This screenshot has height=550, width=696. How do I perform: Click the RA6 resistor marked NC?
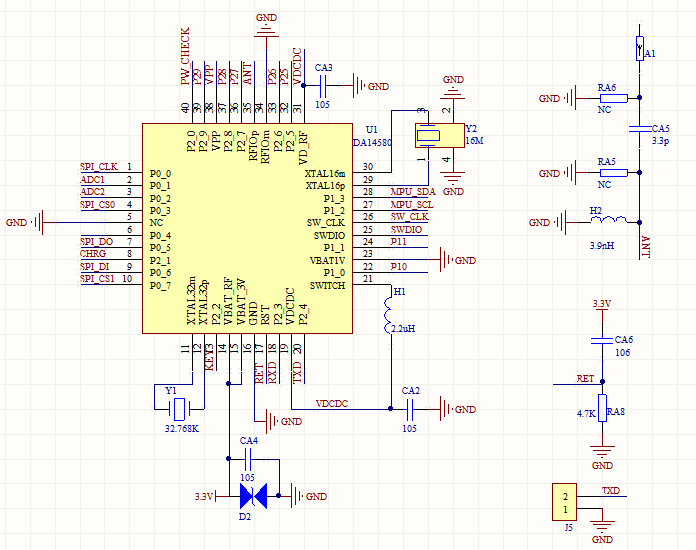611,98
